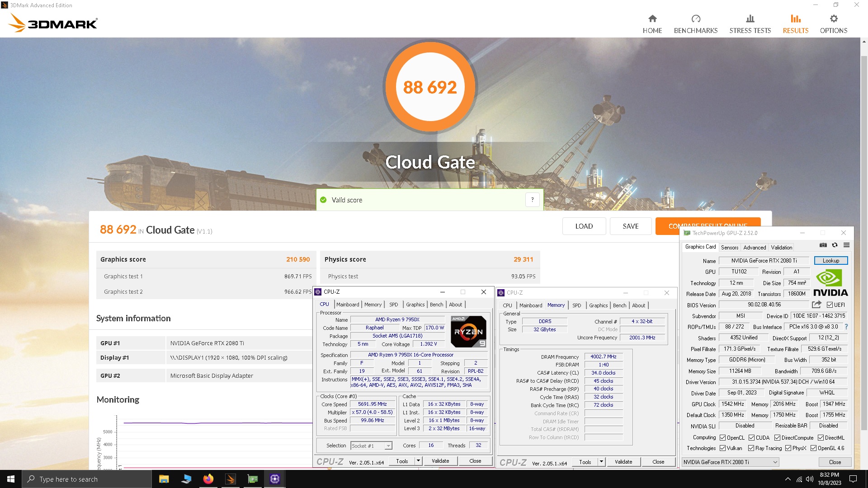Click Lookup button in GPU-Z
868x488 pixels.
click(831, 261)
